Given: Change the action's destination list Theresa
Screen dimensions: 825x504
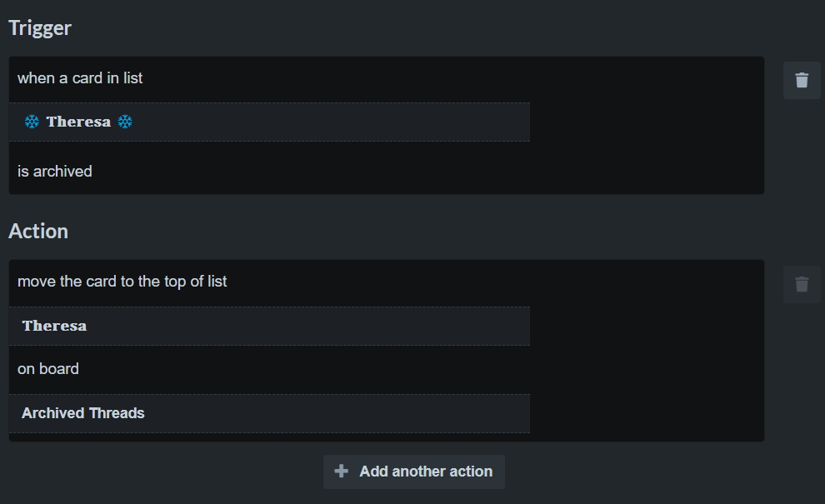Looking at the screenshot, I should (269, 327).
